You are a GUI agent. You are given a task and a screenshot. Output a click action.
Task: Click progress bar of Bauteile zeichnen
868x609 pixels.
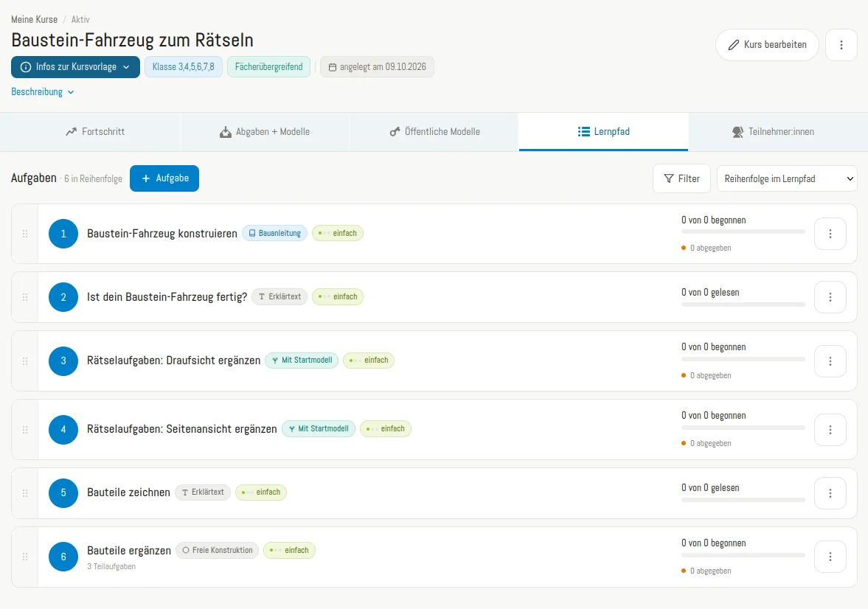pos(743,499)
